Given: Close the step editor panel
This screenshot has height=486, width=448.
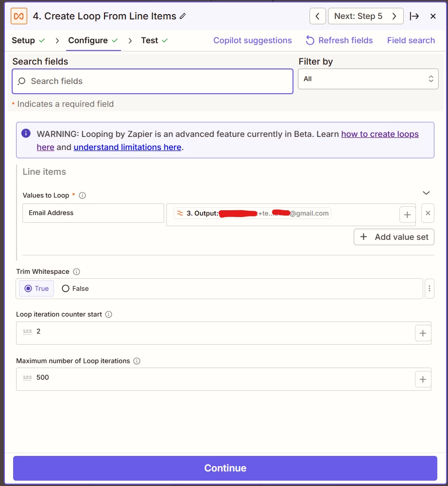Looking at the screenshot, I should click(x=433, y=16).
